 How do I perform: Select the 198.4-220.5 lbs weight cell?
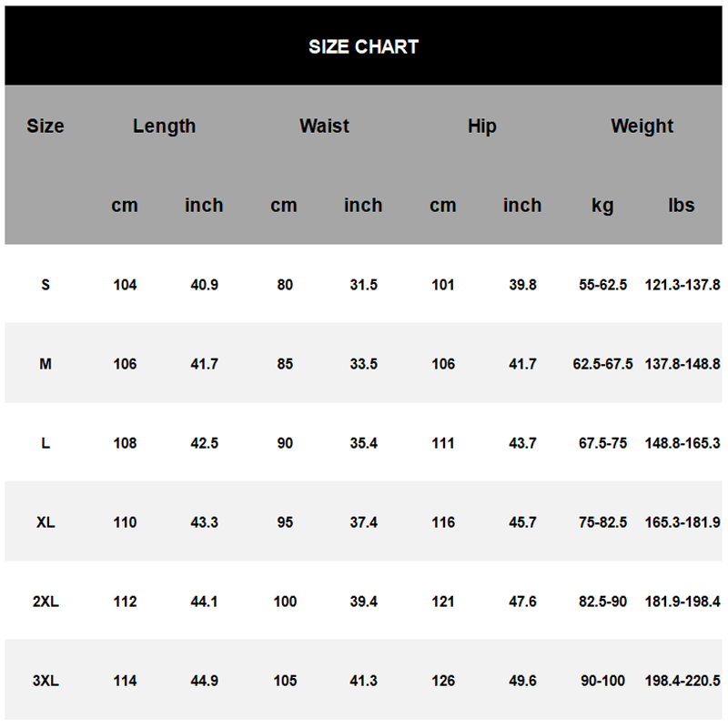click(682, 681)
